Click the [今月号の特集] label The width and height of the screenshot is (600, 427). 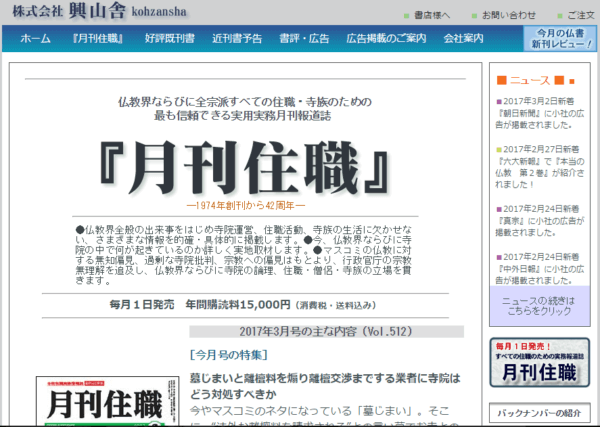[x=229, y=355]
